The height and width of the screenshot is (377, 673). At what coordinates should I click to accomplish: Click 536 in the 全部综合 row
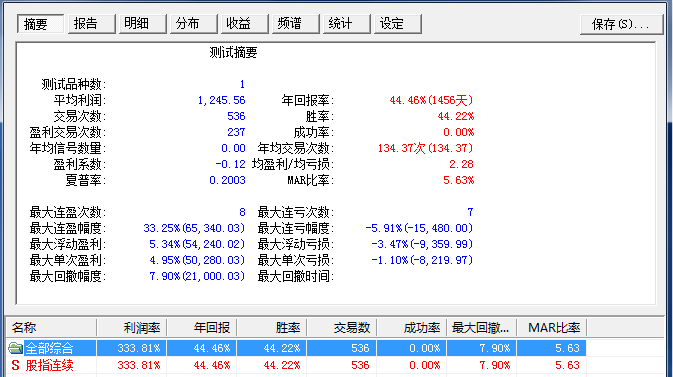(x=361, y=348)
